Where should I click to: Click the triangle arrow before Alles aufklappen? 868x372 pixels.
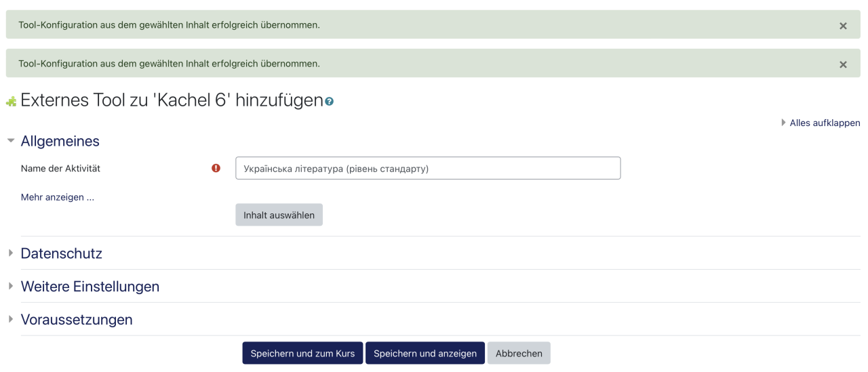(784, 123)
